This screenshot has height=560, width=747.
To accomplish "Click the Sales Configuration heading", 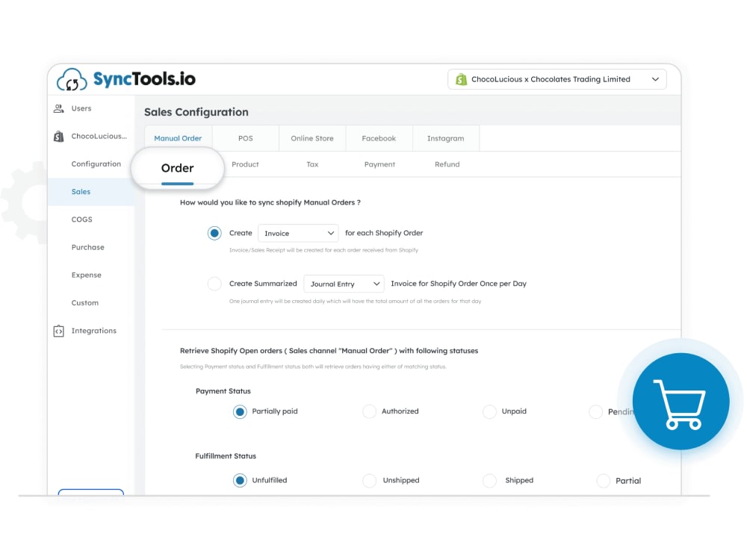I will pyautogui.click(x=196, y=112).
